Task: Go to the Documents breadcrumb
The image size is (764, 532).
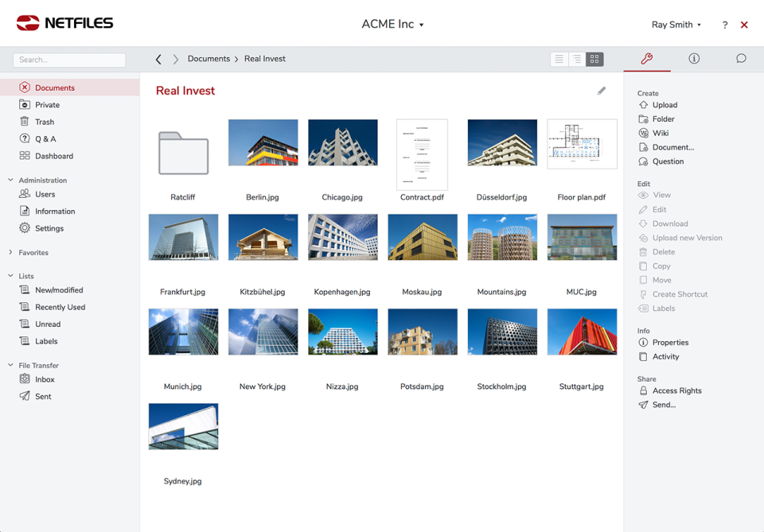Action: pyautogui.click(x=209, y=58)
